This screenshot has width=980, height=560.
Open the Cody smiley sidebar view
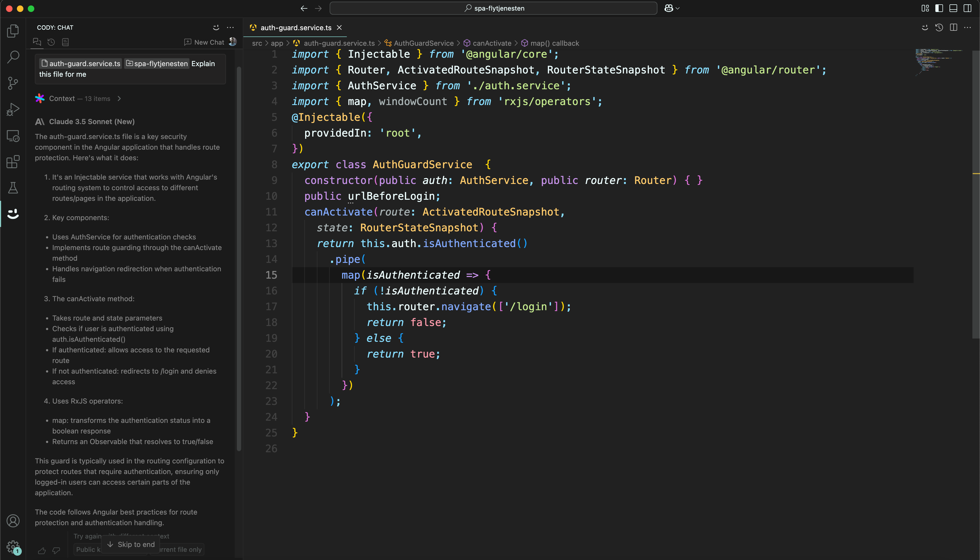pyautogui.click(x=13, y=214)
